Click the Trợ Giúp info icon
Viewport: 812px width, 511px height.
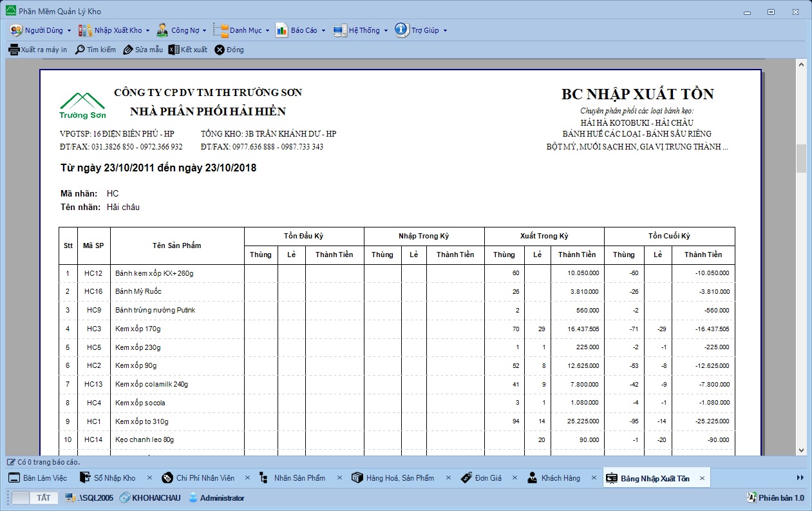coord(402,30)
